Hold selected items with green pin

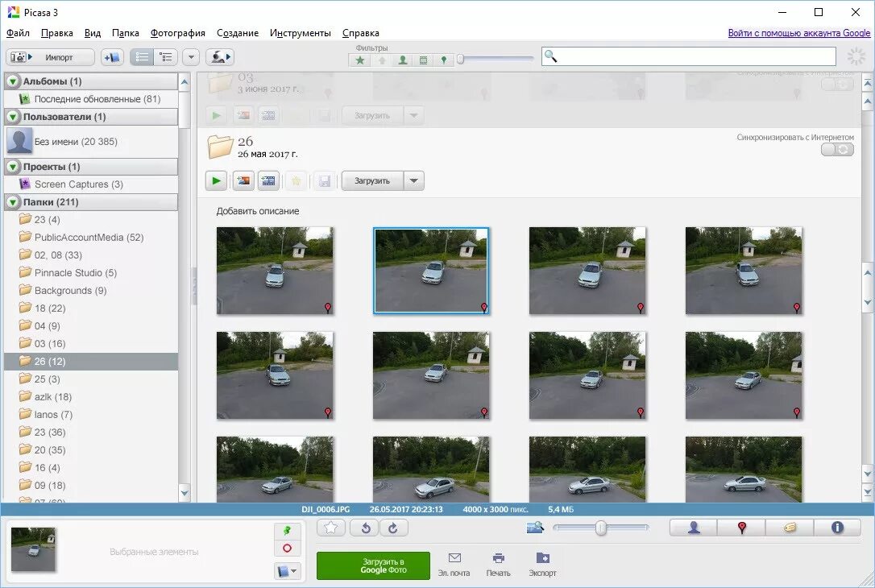288,531
